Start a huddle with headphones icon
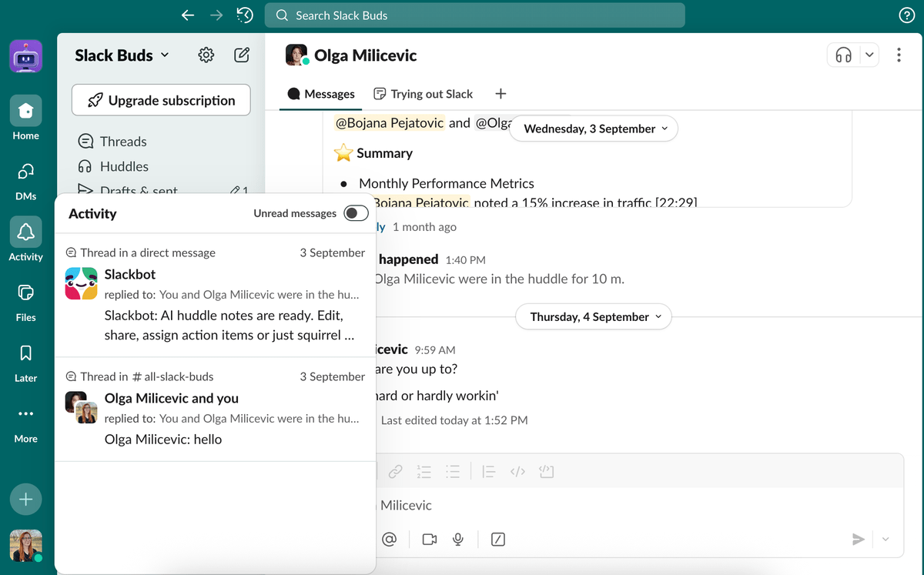 pos(844,55)
